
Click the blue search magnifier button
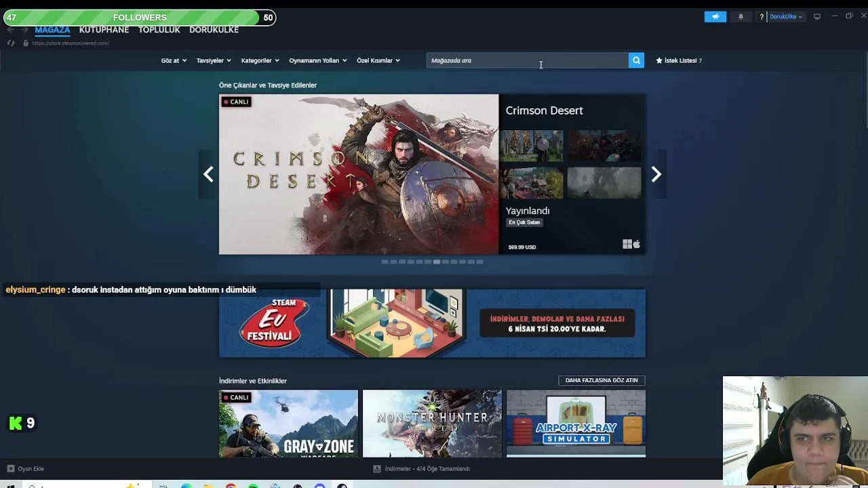[636, 60]
